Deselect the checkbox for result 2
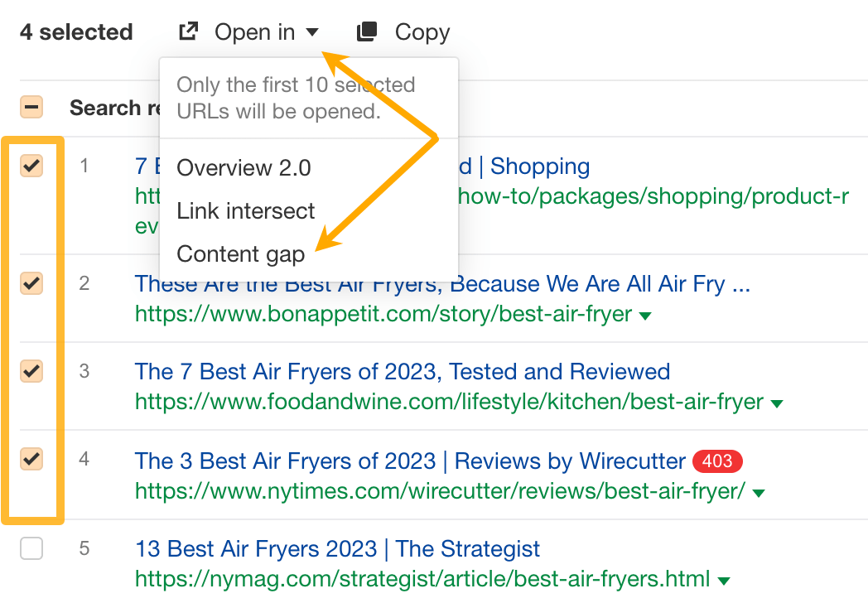 pos(31,283)
